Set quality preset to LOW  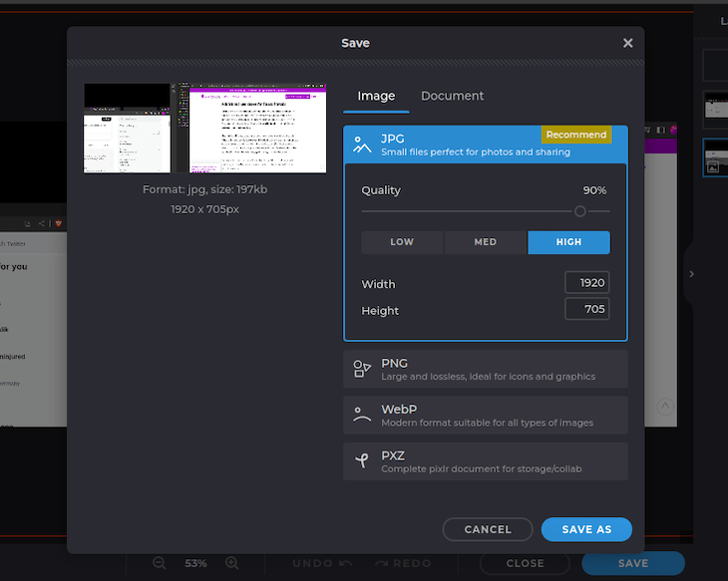pos(402,242)
